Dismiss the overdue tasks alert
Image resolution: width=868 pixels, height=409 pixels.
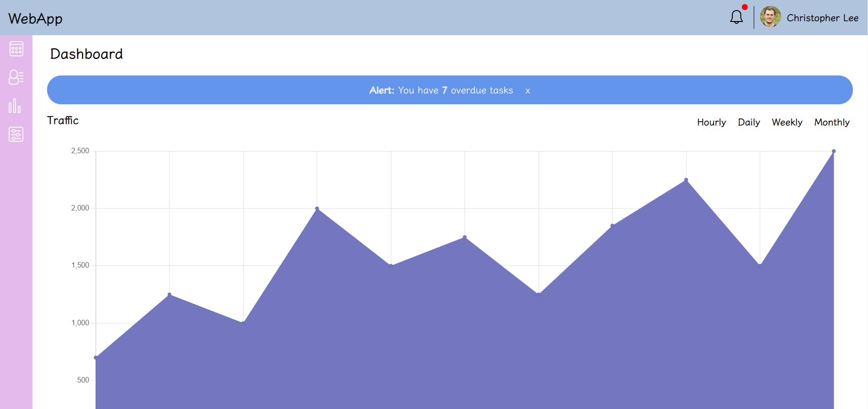[x=527, y=91]
